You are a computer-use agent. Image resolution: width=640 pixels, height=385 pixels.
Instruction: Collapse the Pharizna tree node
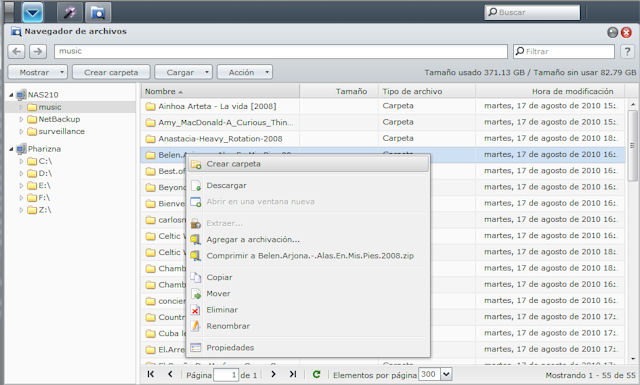click(11, 149)
